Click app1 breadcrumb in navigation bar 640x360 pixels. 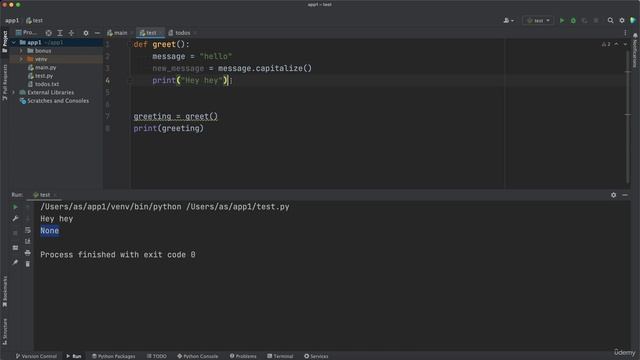12,20
